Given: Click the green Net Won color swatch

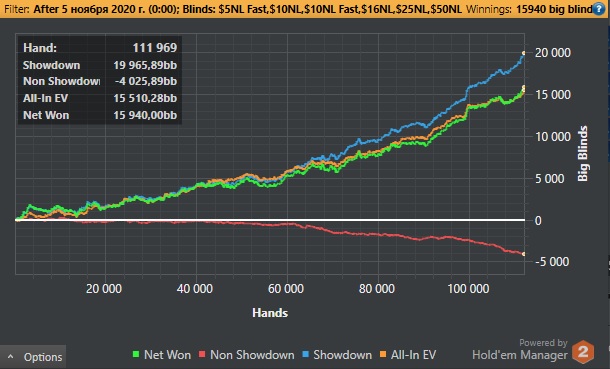Looking at the screenshot, I should [x=136, y=355].
